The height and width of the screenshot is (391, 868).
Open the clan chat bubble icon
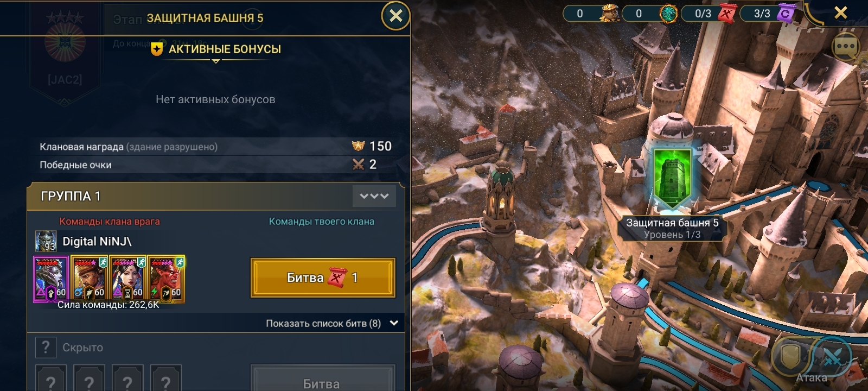click(x=845, y=46)
